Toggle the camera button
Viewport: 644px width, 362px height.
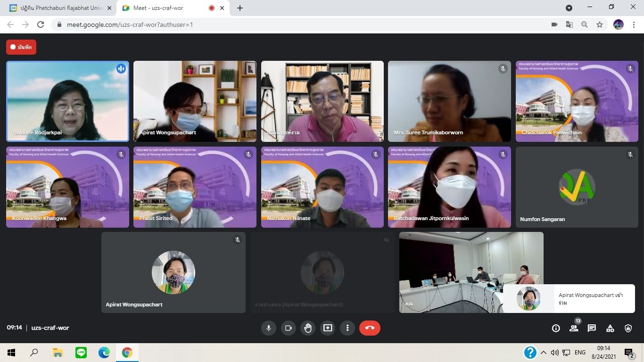coord(289,328)
